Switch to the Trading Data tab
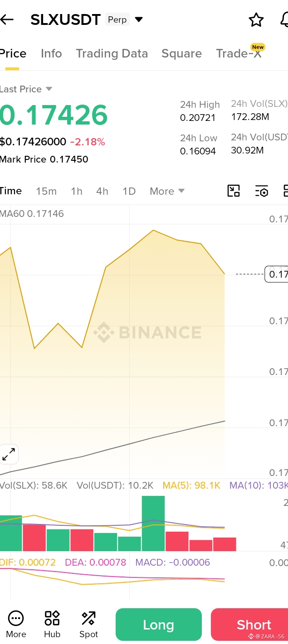The height and width of the screenshot is (644, 288). point(112,53)
